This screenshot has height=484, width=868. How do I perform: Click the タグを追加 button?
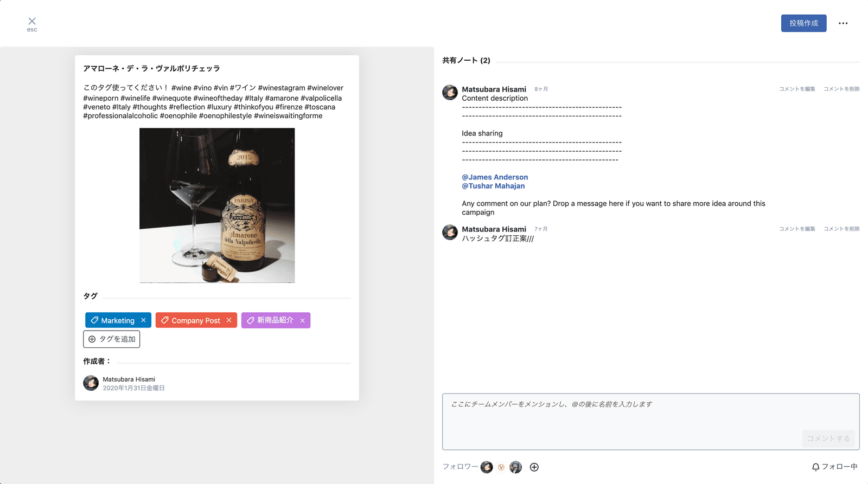pos(112,339)
